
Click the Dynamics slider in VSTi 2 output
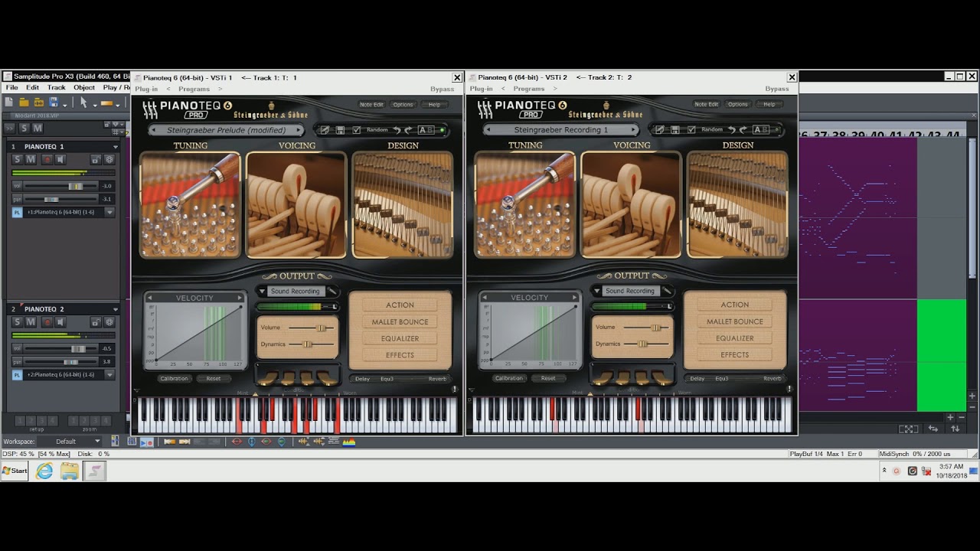(648, 344)
